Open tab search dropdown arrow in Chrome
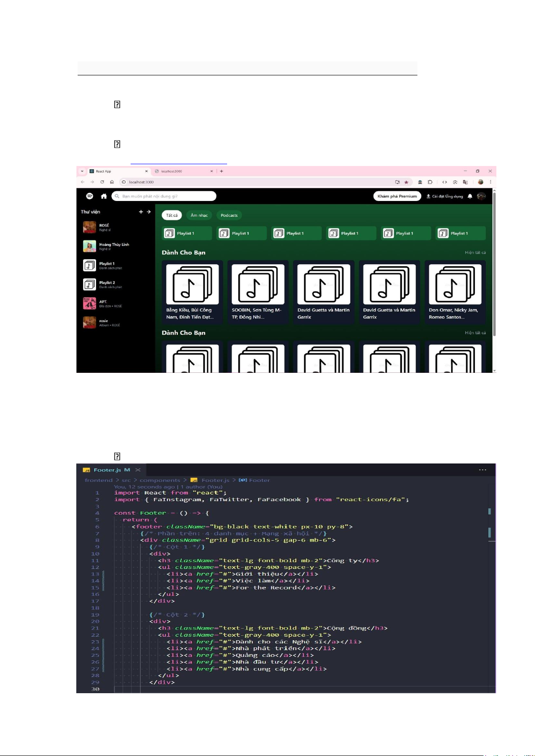 [x=82, y=171]
